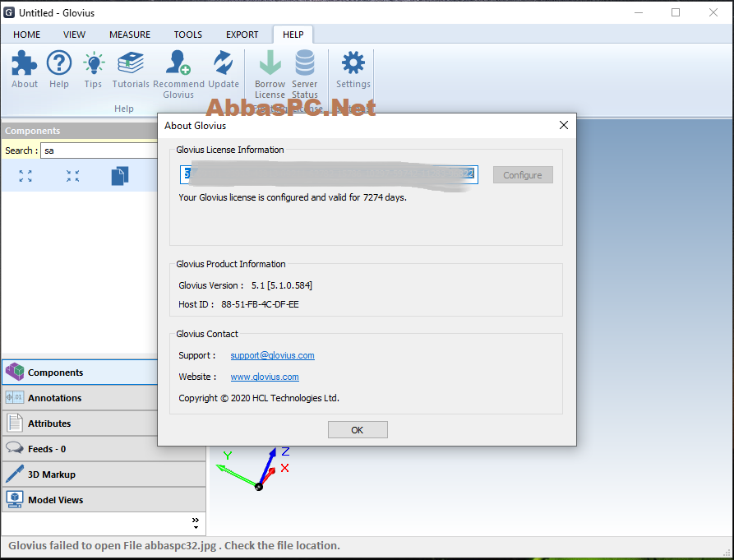This screenshot has width=734, height=560.
Task: Click the expand-all arrows icon in Components
Action: click(25, 176)
